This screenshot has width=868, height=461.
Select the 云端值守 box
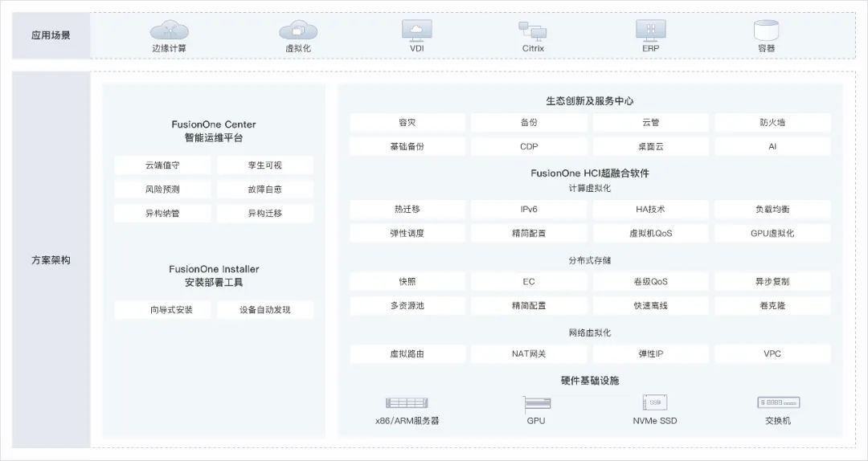point(162,165)
